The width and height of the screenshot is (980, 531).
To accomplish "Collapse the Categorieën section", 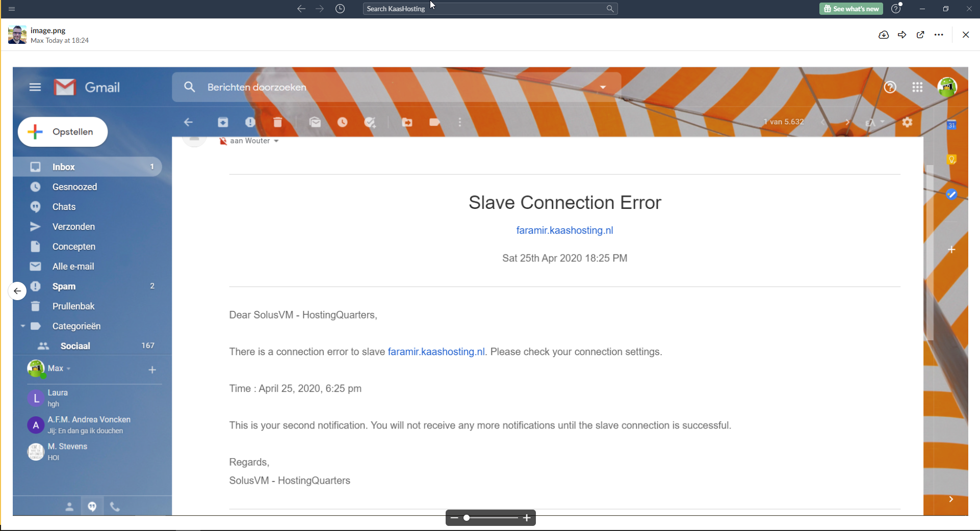I will tap(22, 326).
